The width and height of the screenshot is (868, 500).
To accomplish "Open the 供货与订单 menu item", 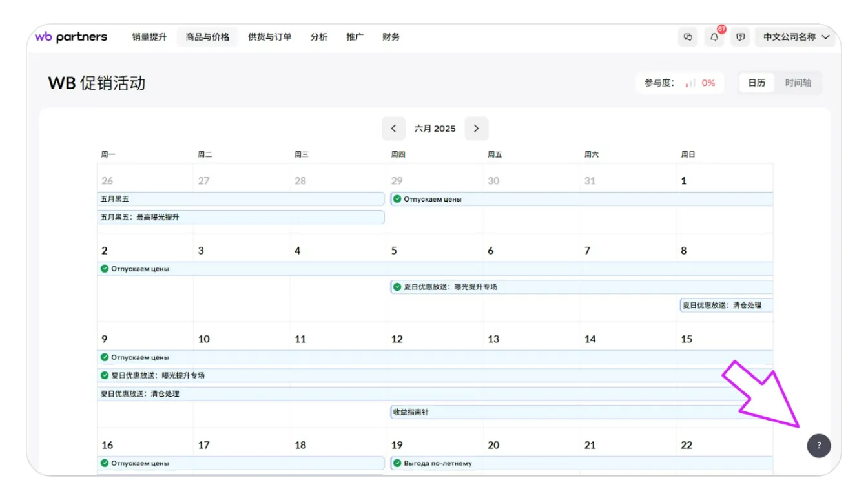I will (x=269, y=37).
